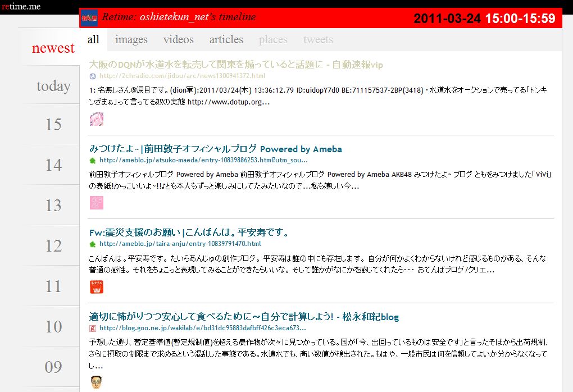This screenshot has height=392, width=573.
Task: Click the excerpt starting '1: 名無しさん@涙目です'
Action: (318, 96)
